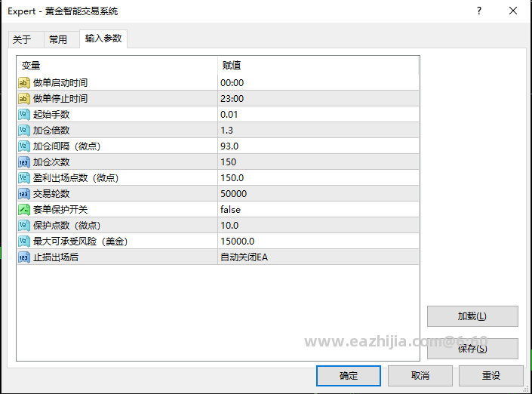532x394 pixels.
Task: Click the double-type icon beside 加仓间隔（微点）
Action: point(23,146)
